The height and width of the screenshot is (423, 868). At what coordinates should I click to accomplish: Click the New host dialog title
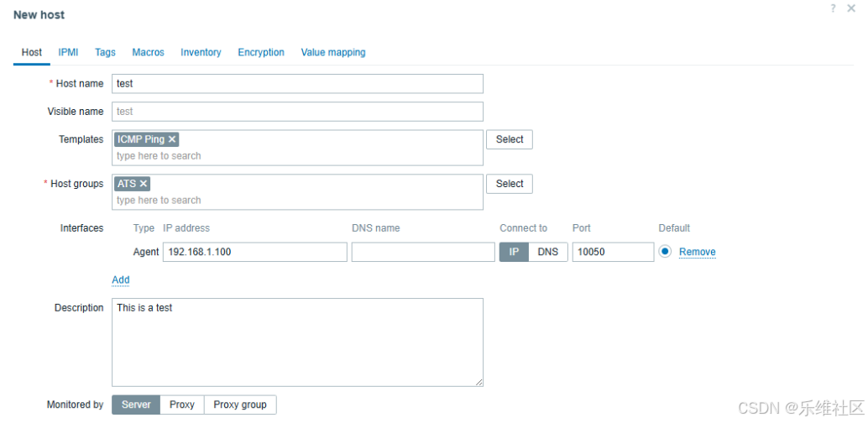[39, 15]
